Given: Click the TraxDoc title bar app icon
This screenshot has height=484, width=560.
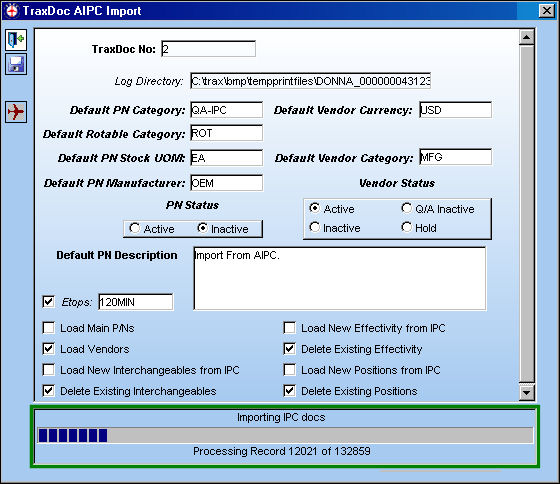Looking at the screenshot, I should pyautogui.click(x=12, y=11).
